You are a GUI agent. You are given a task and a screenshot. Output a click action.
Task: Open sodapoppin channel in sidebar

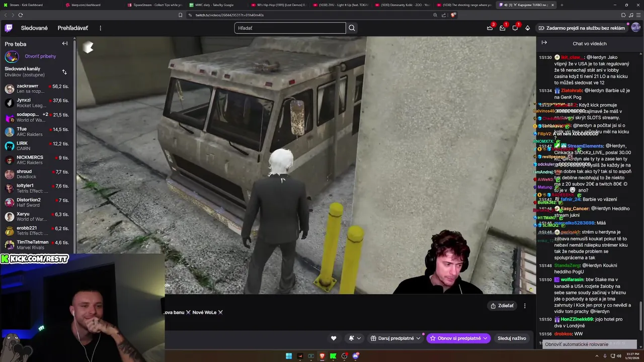[37, 117]
